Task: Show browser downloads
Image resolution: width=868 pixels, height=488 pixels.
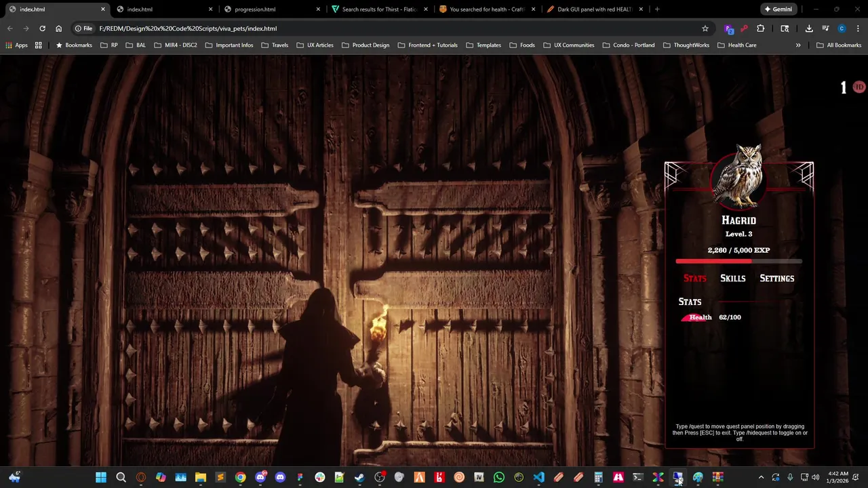Action: coord(809,28)
